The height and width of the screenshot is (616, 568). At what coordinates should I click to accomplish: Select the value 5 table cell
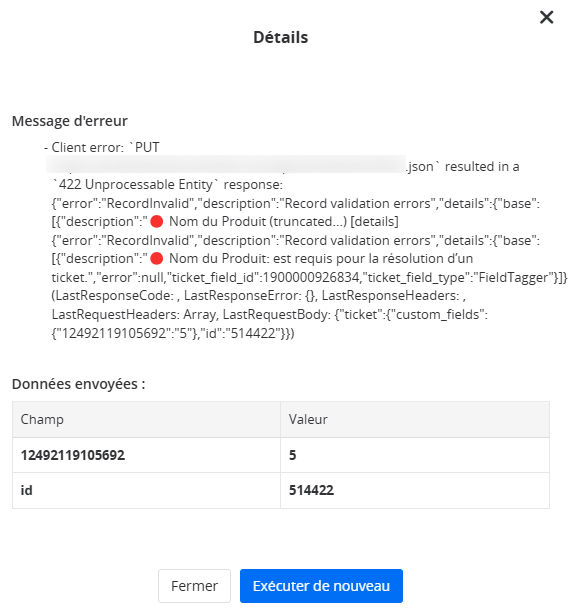point(415,455)
